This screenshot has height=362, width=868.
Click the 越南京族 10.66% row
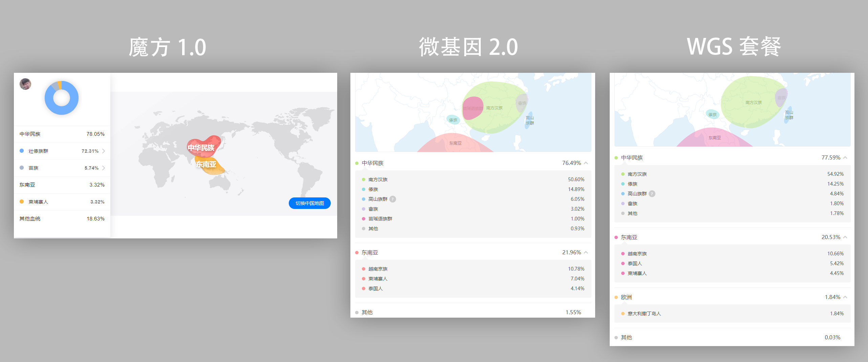732,254
